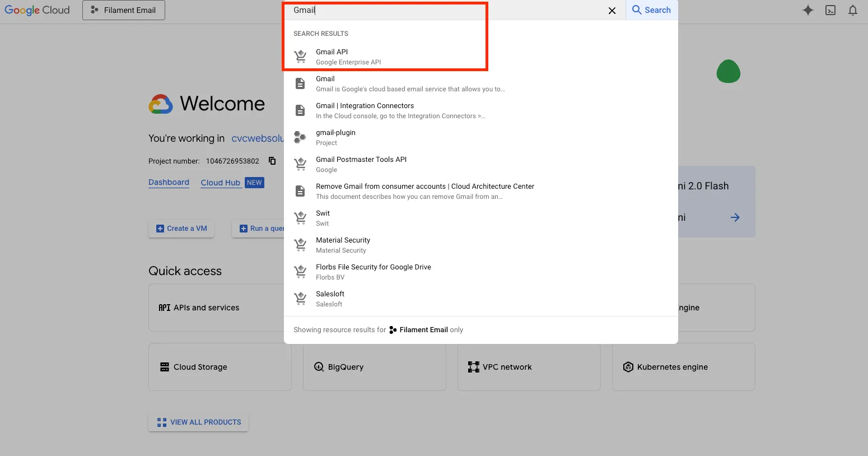Click the document icon beside the Gmail result
This screenshot has width=868, height=456.
coord(300,83)
